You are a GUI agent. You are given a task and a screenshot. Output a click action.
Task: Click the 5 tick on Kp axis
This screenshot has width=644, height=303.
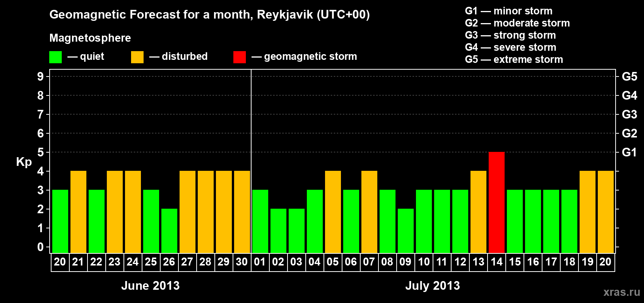point(41,152)
